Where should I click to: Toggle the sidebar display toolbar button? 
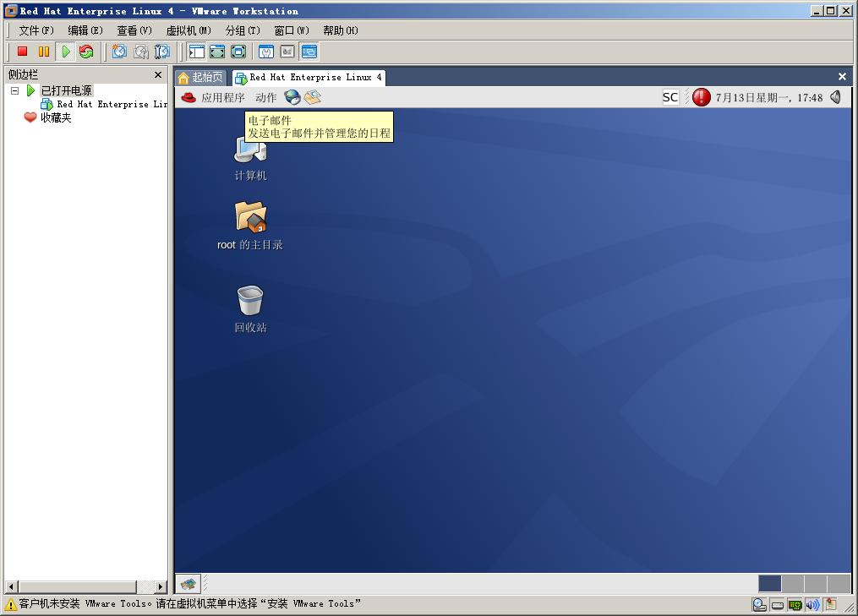(196, 52)
